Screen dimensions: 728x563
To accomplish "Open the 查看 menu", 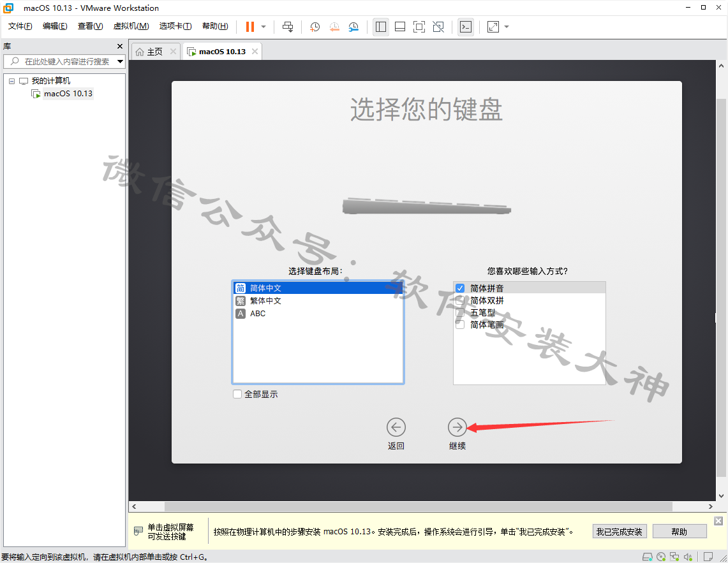I will tap(90, 26).
